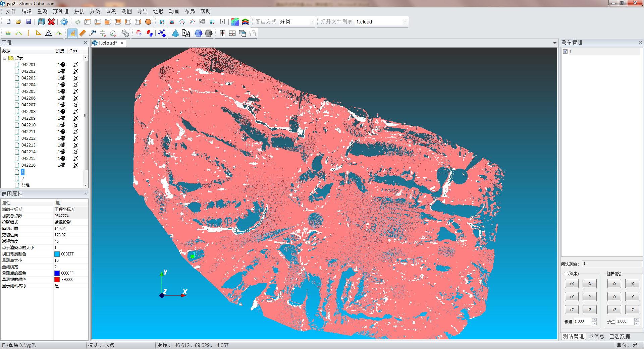Click the orange comb filter tool
The width and height of the screenshot is (644, 349).
83,33
